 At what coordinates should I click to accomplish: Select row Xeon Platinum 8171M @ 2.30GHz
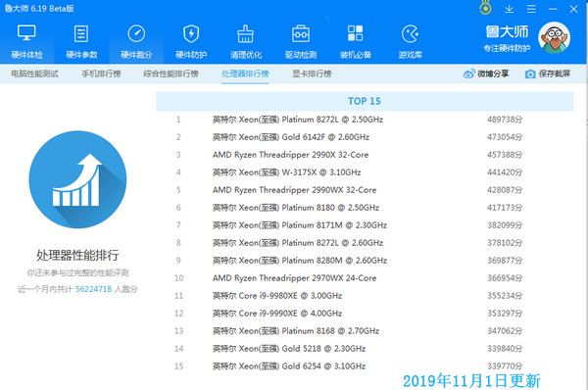pos(365,225)
